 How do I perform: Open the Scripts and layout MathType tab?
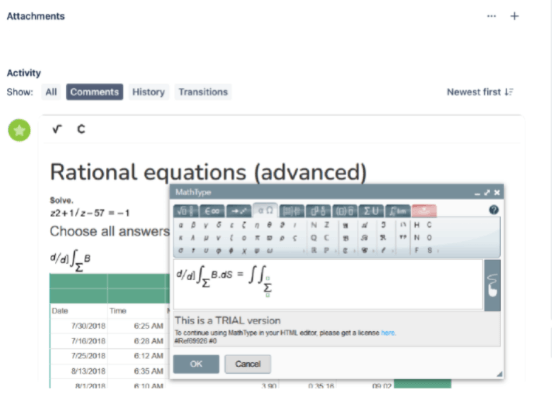click(x=318, y=211)
